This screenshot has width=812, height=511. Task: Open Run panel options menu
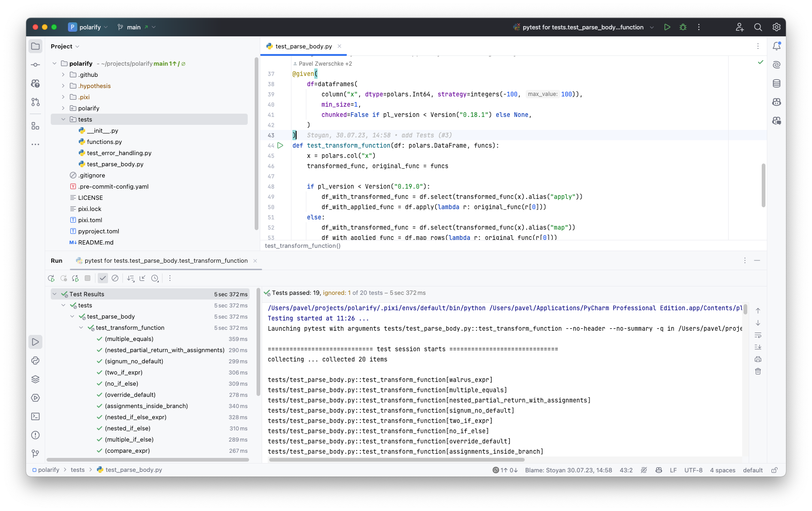[x=745, y=260]
